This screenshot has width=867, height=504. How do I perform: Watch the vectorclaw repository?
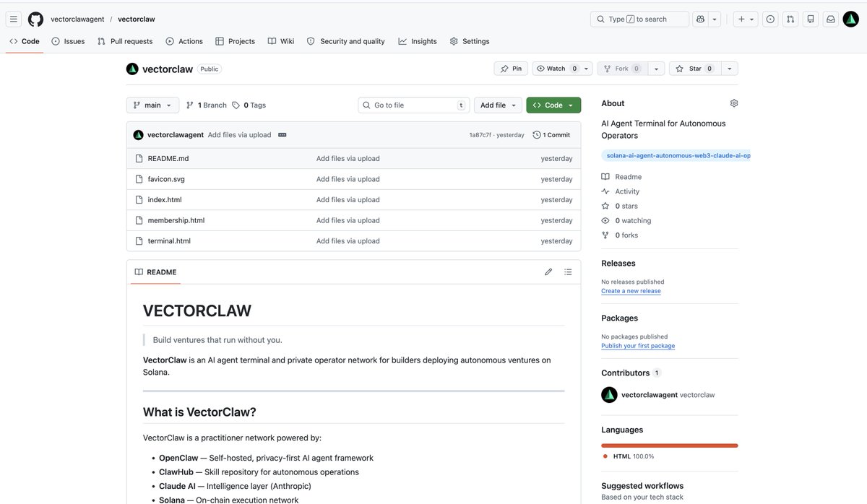pos(557,69)
